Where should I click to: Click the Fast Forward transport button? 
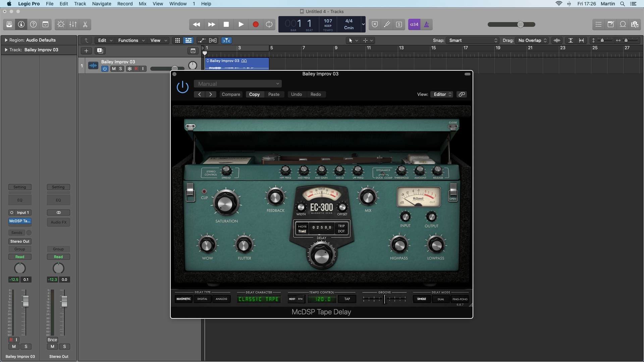coord(211,24)
